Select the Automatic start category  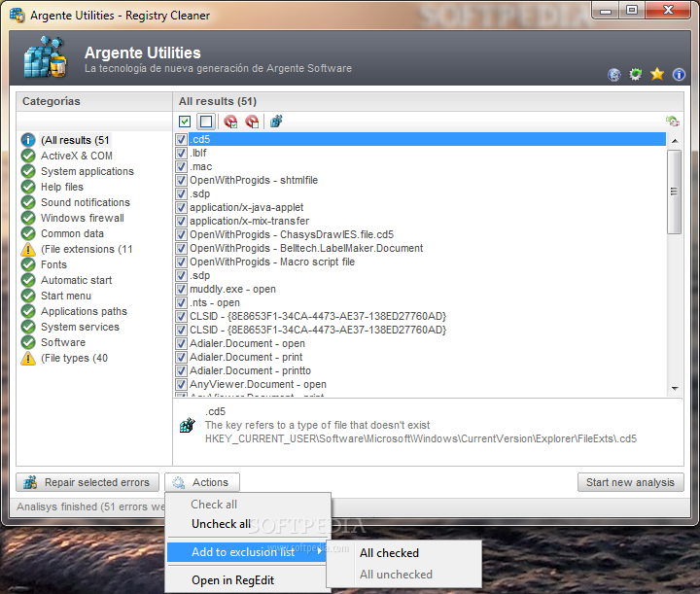click(77, 280)
